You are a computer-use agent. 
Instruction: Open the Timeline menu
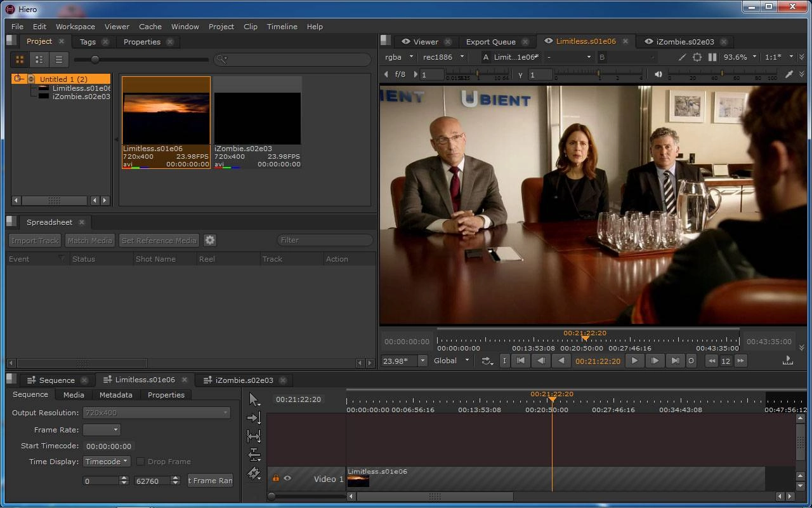pyautogui.click(x=282, y=27)
